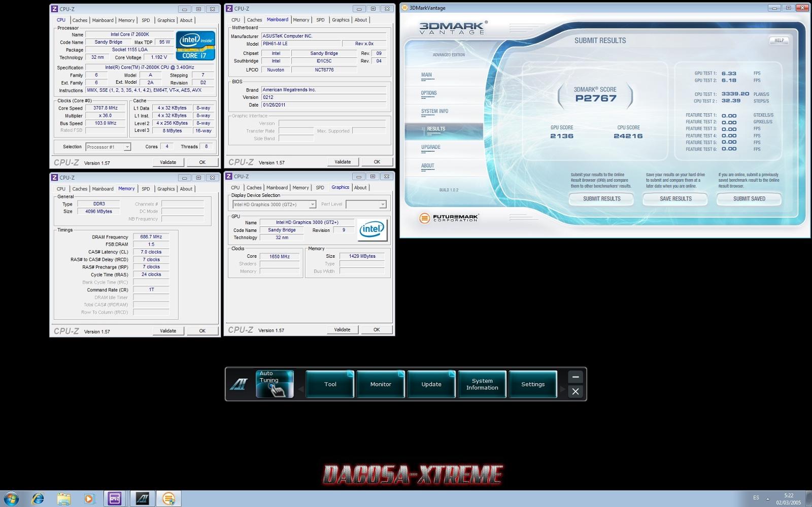Switch to Caches tab in CPU window
Image resolution: width=812 pixels, height=507 pixels.
[80, 20]
